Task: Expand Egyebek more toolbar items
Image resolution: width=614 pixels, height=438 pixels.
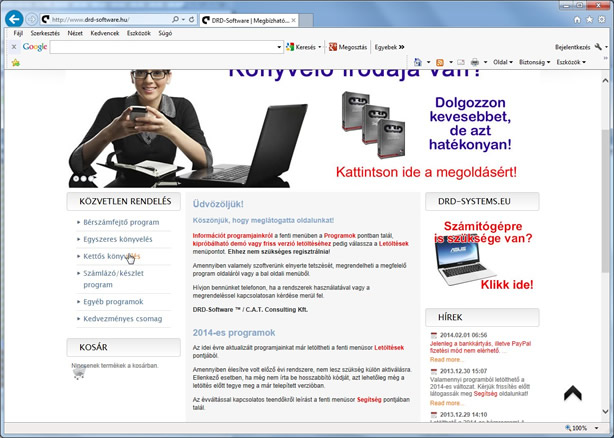Action: [x=389, y=47]
